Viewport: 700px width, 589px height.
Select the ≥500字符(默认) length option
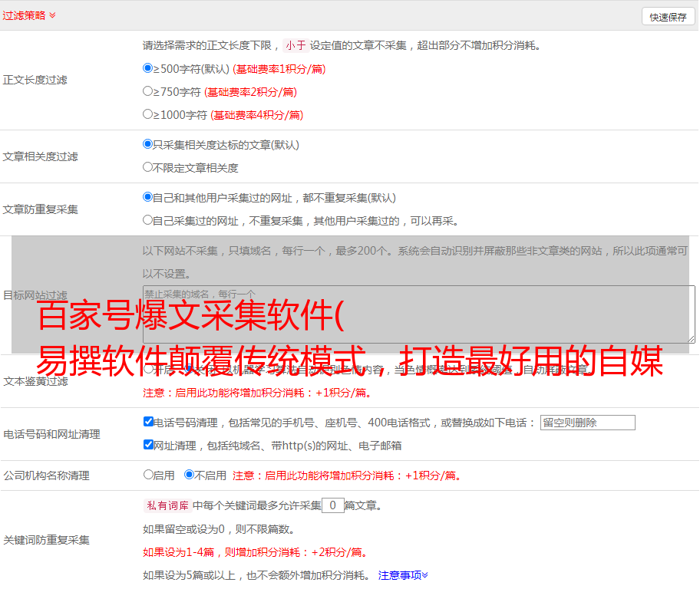pos(147,68)
